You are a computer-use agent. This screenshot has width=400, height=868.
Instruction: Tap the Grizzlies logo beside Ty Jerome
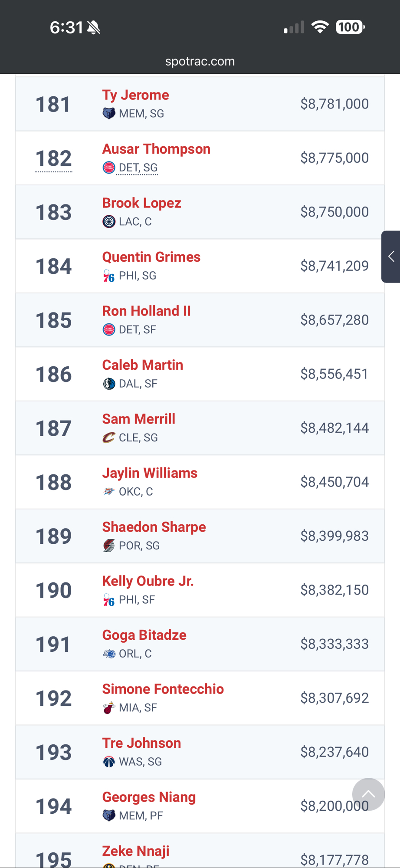[x=108, y=114]
